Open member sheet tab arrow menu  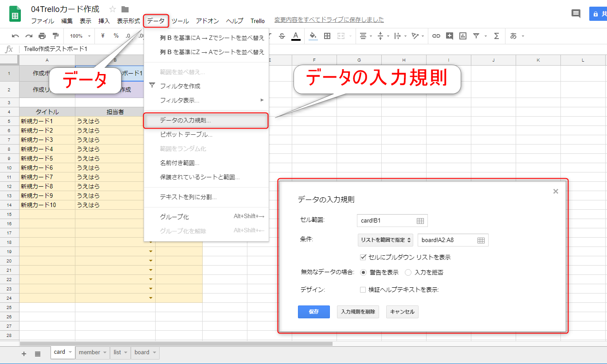pyautogui.click(x=105, y=352)
